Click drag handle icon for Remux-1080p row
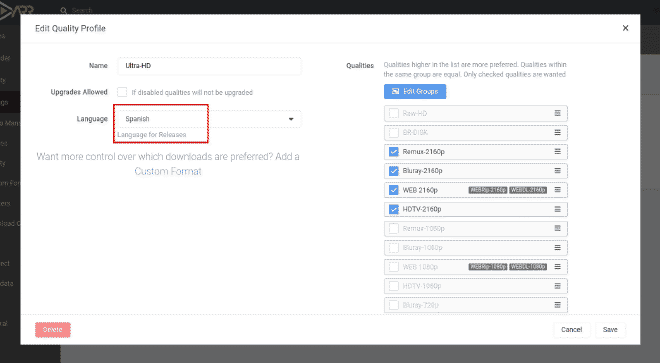 pyautogui.click(x=557, y=228)
